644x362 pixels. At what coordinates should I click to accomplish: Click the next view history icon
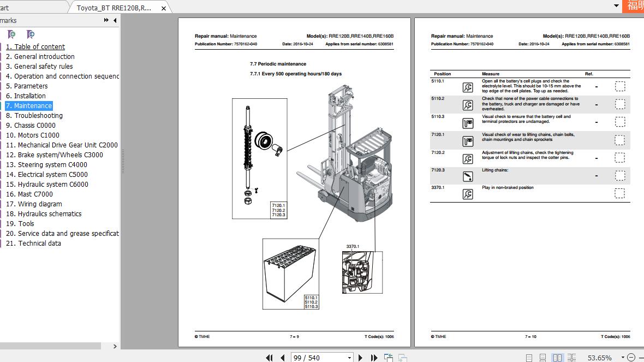[x=403, y=357]
